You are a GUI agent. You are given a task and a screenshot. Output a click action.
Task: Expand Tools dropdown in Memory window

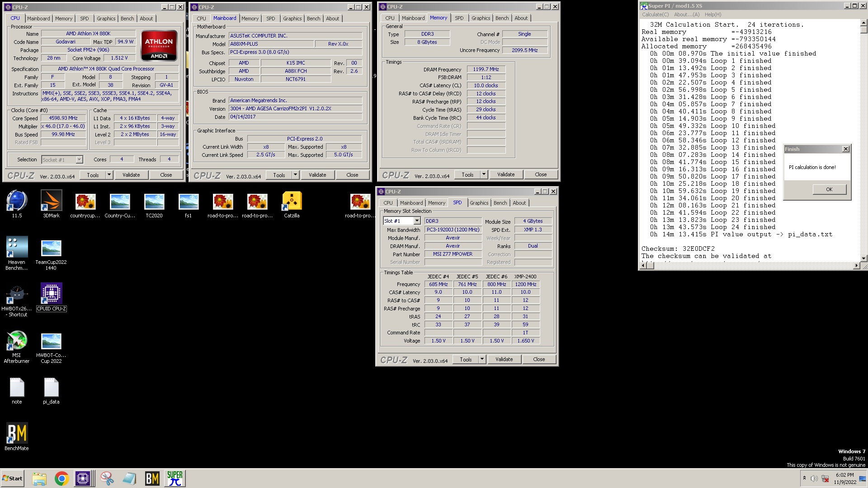point(484,174)
